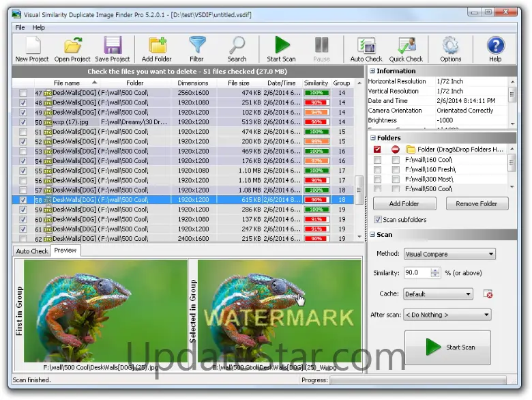
Task: Click the file icon in row 47
Action: [x=48, y=93]
